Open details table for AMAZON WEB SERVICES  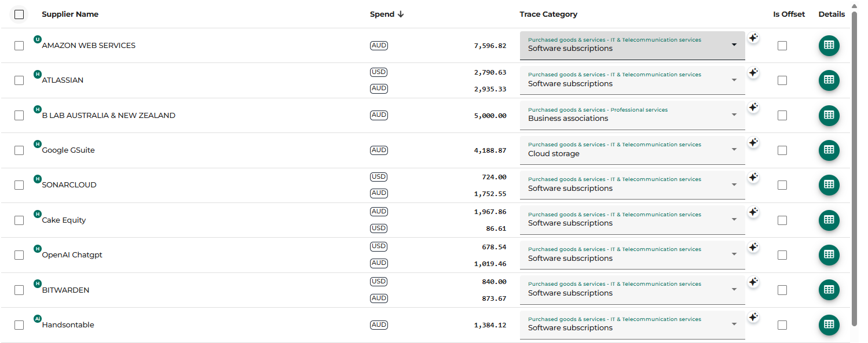829,46
